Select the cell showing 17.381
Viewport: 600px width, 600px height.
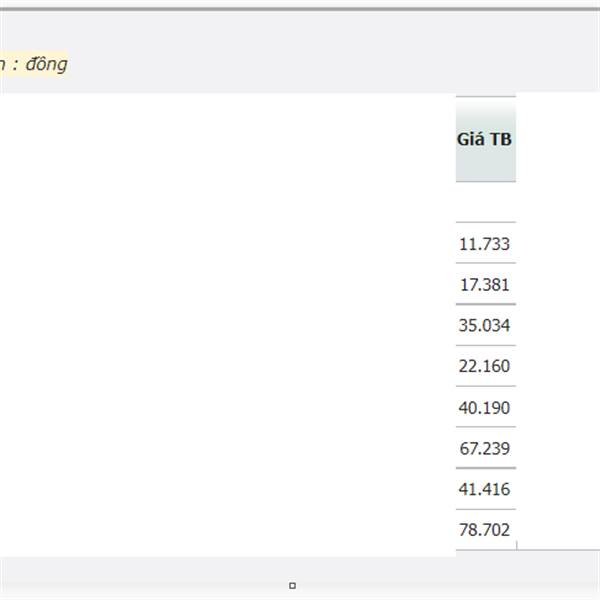pos(485,284)
